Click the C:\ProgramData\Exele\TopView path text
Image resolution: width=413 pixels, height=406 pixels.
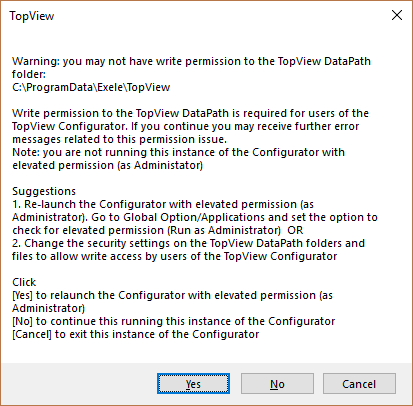(x=91, y=87)
